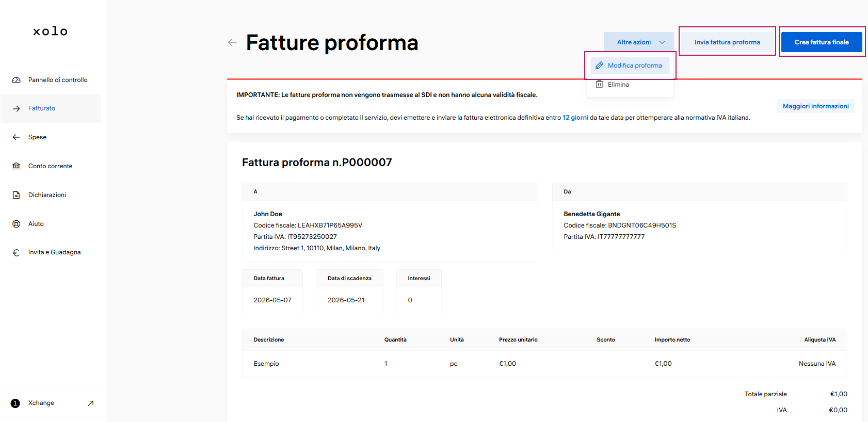Click the pencil icon for Modifica proforma
Screen dimensions: 868x422
[599, 66]
